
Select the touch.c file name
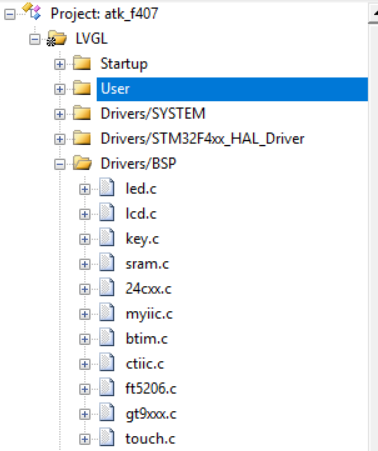click(x=150, y=439)
